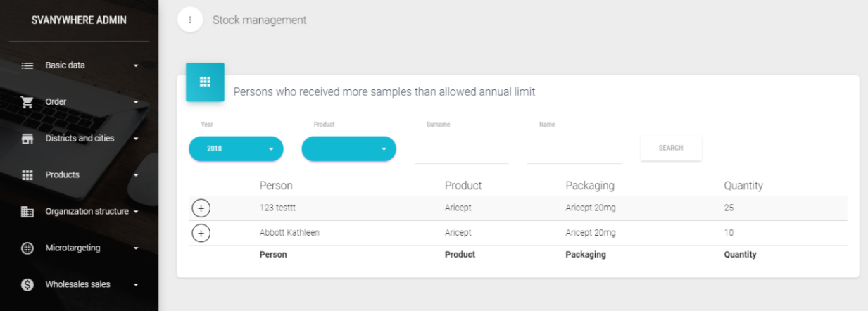Click the Order shopping cart icon
Viewport: 868px width, 311px height.
[x=27, y=102]
